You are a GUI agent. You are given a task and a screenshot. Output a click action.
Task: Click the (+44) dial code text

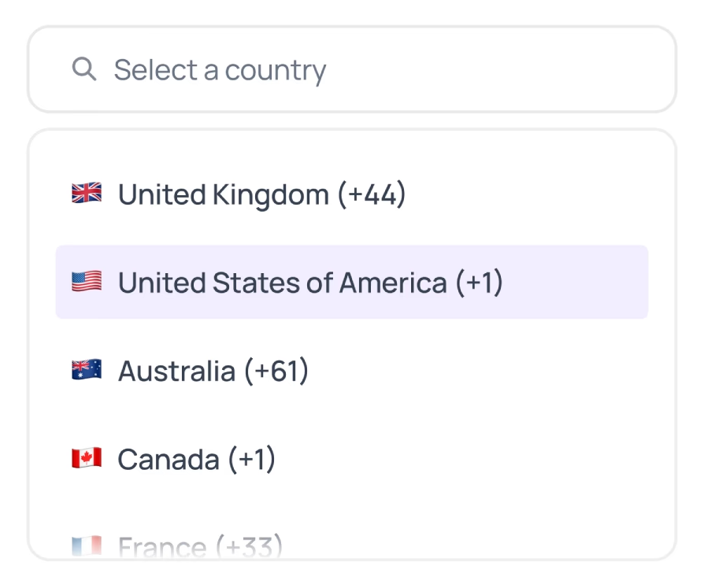372,194
